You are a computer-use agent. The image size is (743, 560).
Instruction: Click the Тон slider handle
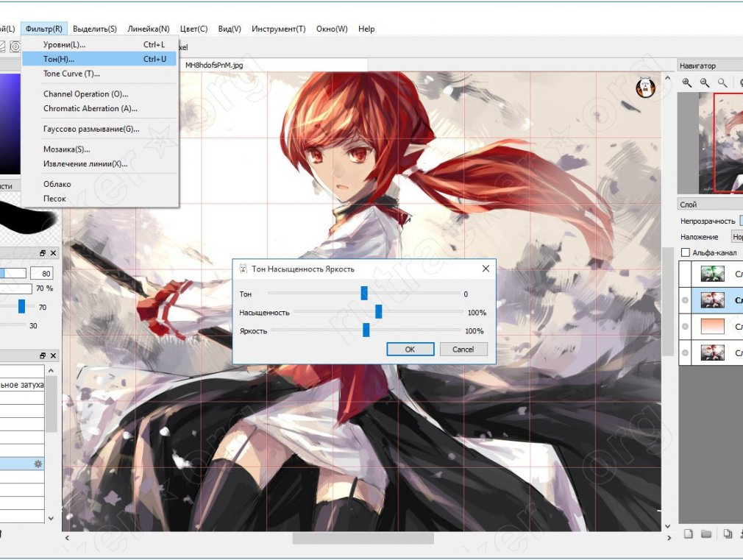pyautogui.click(x=364, y=294)
